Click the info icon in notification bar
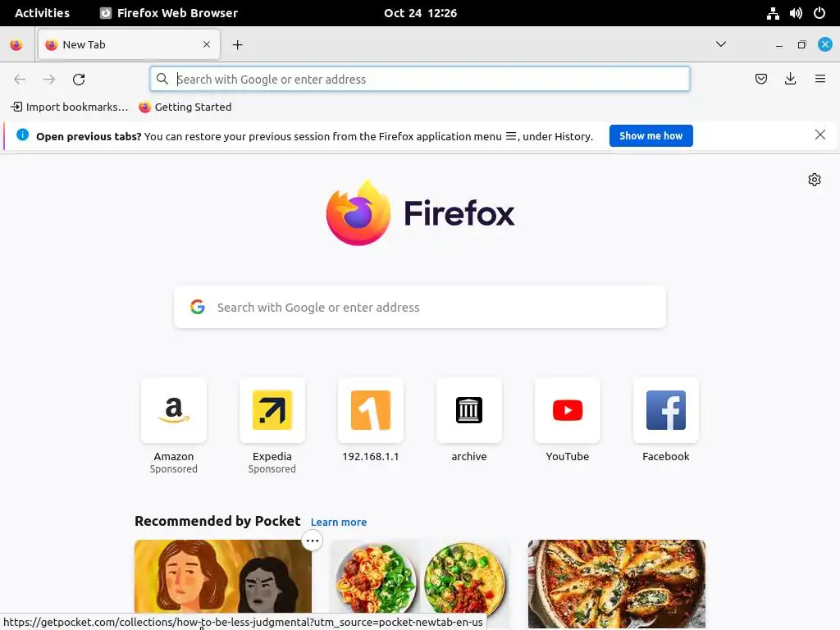840x630 pixels. 22,135
